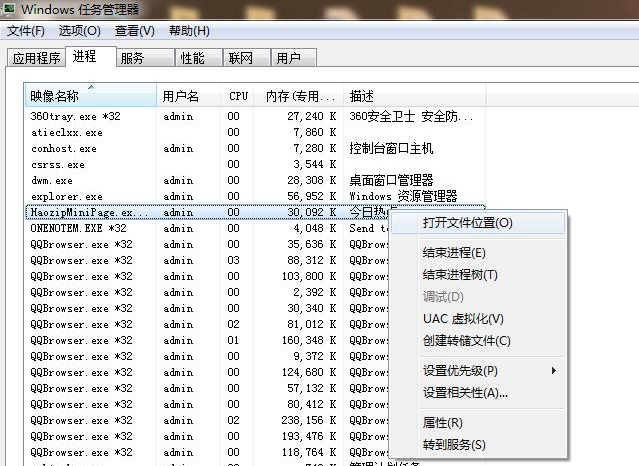Image resolution: width=639 pixels, height=466 pixels.
Task: Open the 文件(F) menu
Action: click(x=26, y=31)
